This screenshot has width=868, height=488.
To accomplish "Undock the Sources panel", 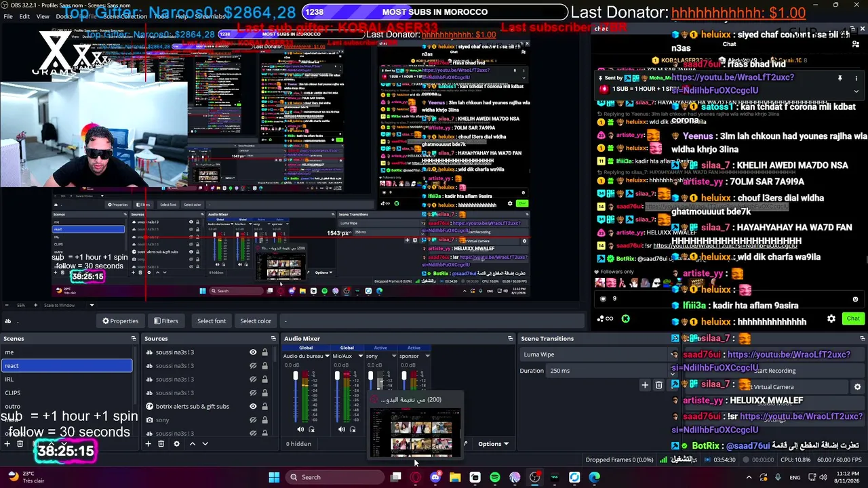I will pos(273,338).
